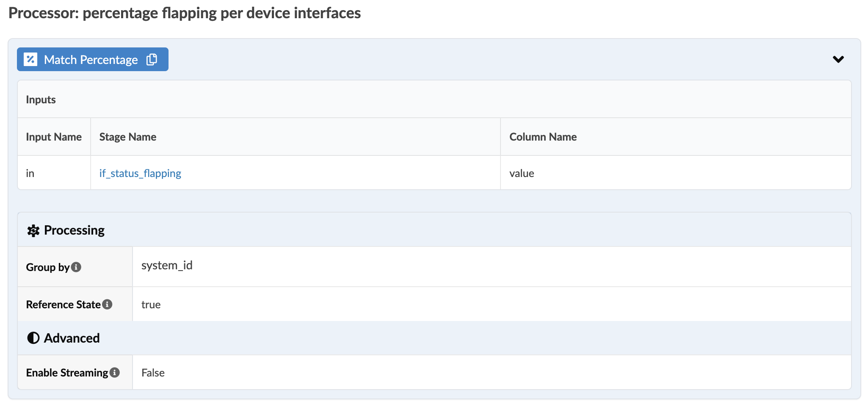Click the Reference State info icon
868x404 pixels.
tap(108, 304)
